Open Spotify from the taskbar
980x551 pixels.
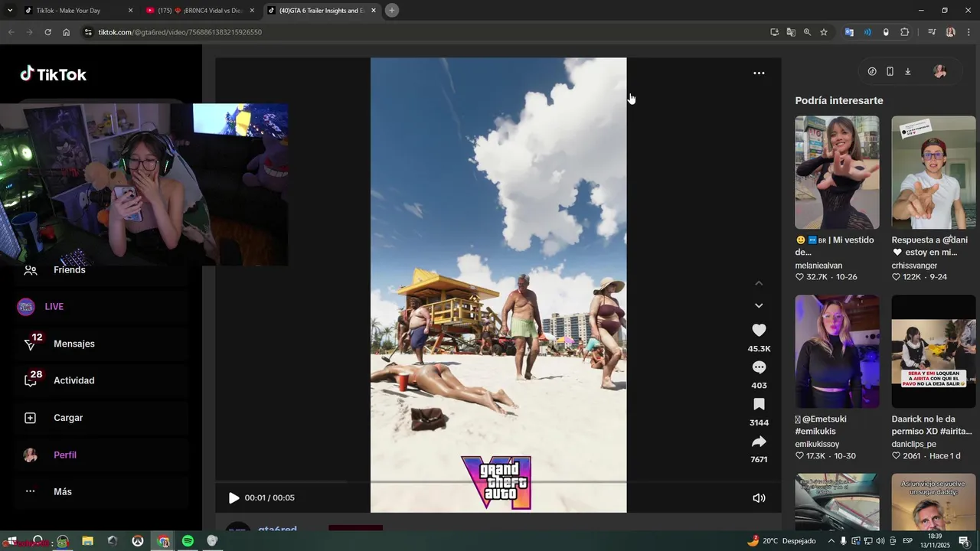click(x=188, y=541)
